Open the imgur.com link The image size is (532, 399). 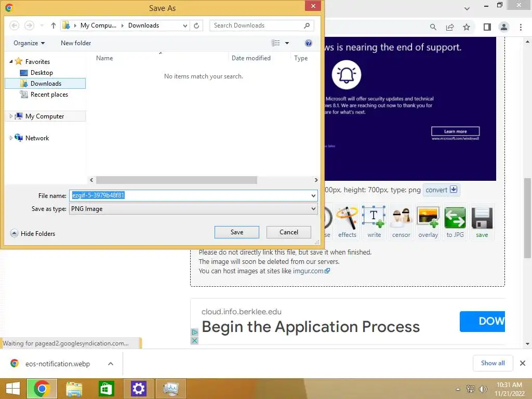point(311,271)
